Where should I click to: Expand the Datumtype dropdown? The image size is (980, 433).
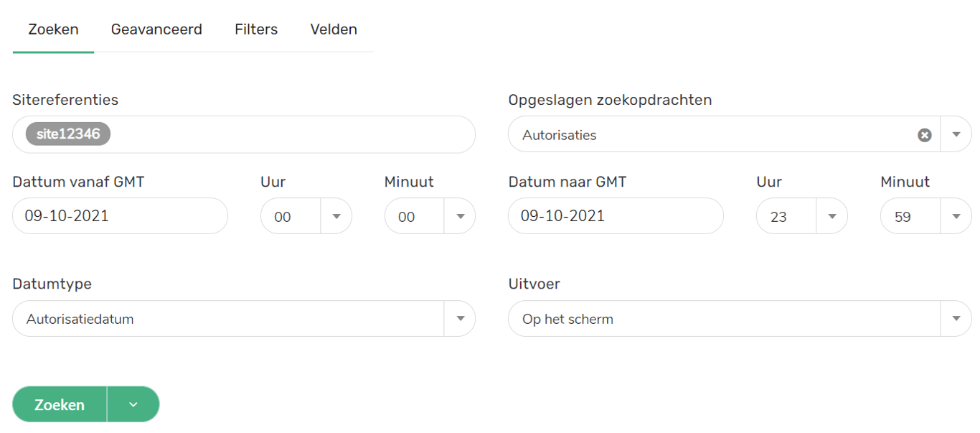(x=460, y=319)
